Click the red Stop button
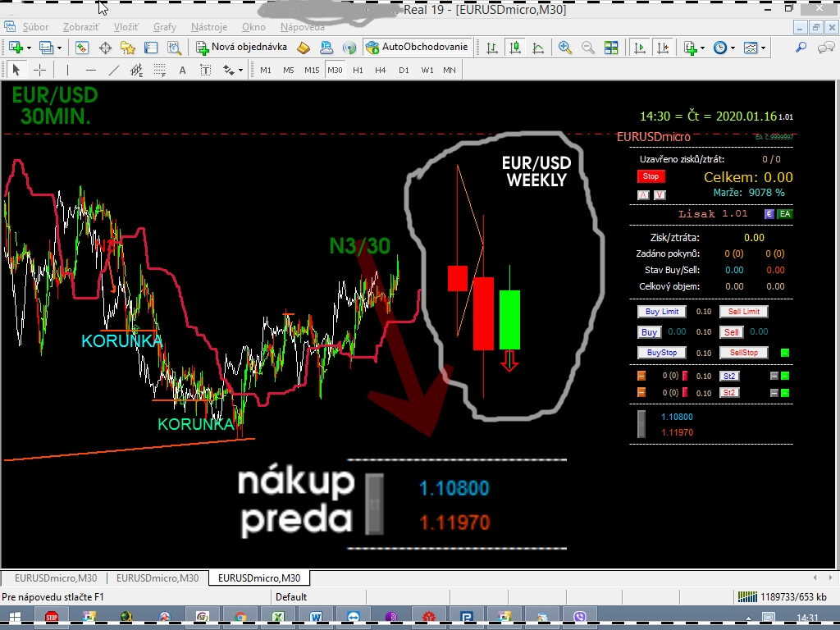 [651, 176]
